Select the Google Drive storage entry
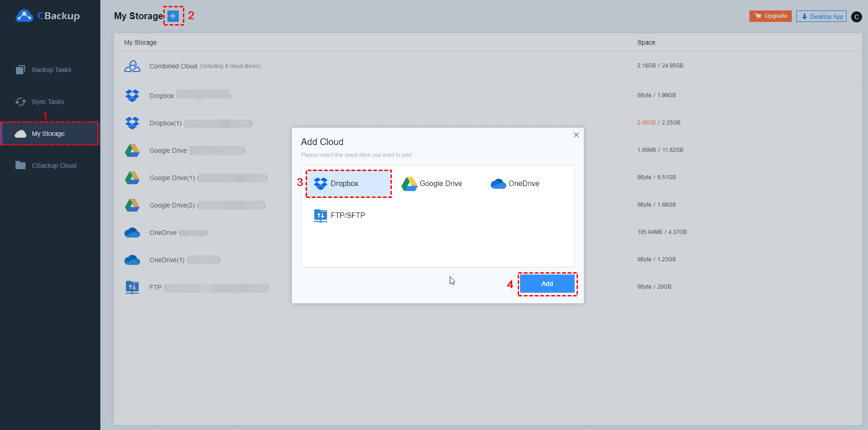 tap(488, 150)
